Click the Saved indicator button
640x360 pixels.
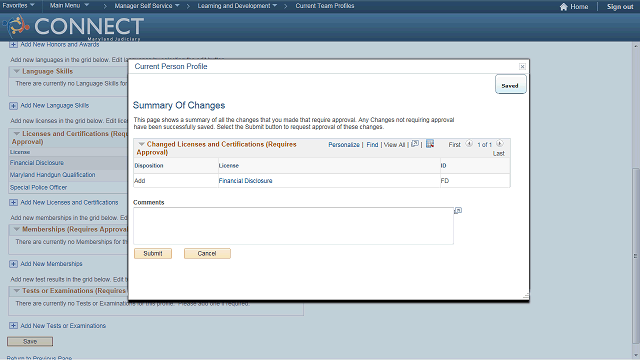pos(511,84)
